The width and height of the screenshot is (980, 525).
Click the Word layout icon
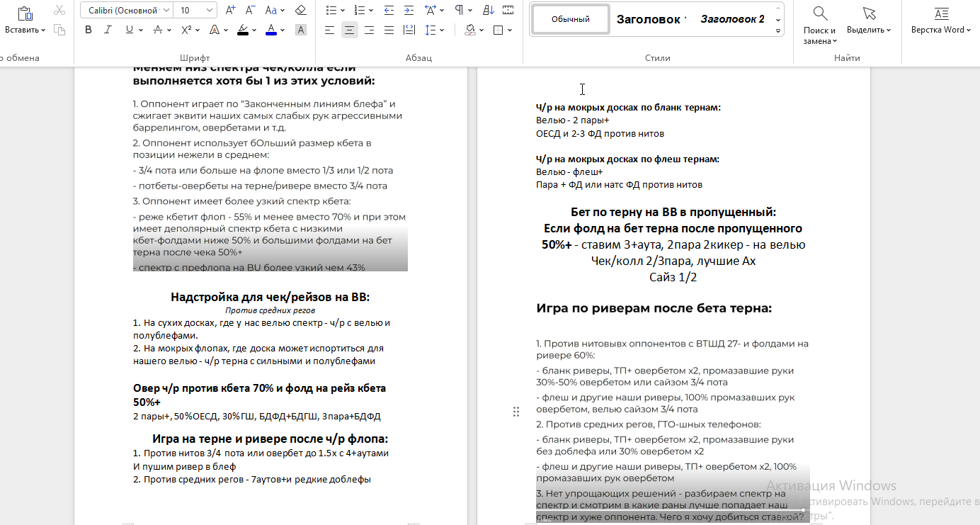pos(941,13)
